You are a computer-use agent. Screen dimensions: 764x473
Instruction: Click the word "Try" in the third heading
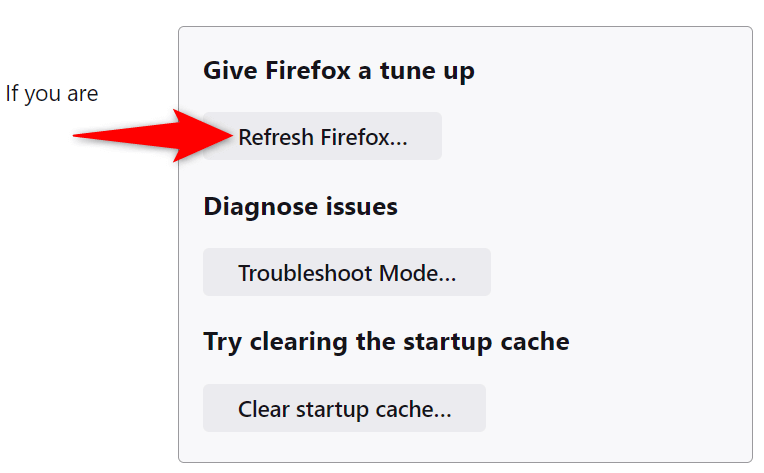tap(221, 343)
